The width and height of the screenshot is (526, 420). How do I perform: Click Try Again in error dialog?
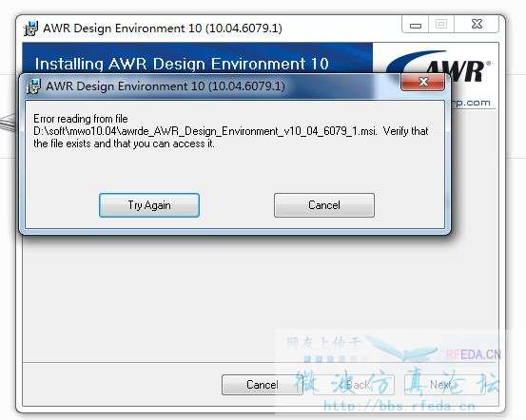tap(149, 205)
